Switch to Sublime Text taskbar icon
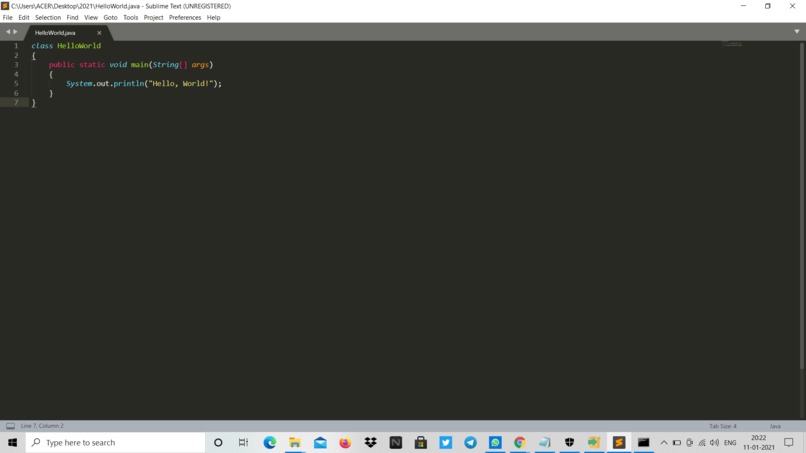Image resolution: width=806 pixels, height=453 pixels. pyautogui.click(x=619, y=442)
